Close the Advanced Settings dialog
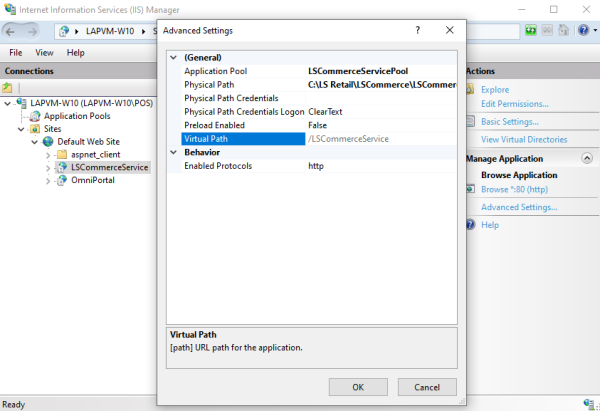The width and height of the screenshot is (600, 411). tap(450, 30)
